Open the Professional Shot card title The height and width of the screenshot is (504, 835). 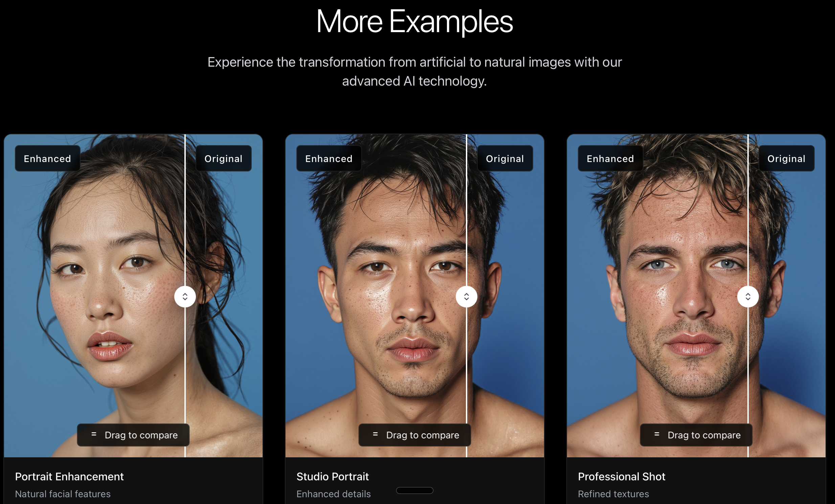pyautogui.click(x=622, y=477)
